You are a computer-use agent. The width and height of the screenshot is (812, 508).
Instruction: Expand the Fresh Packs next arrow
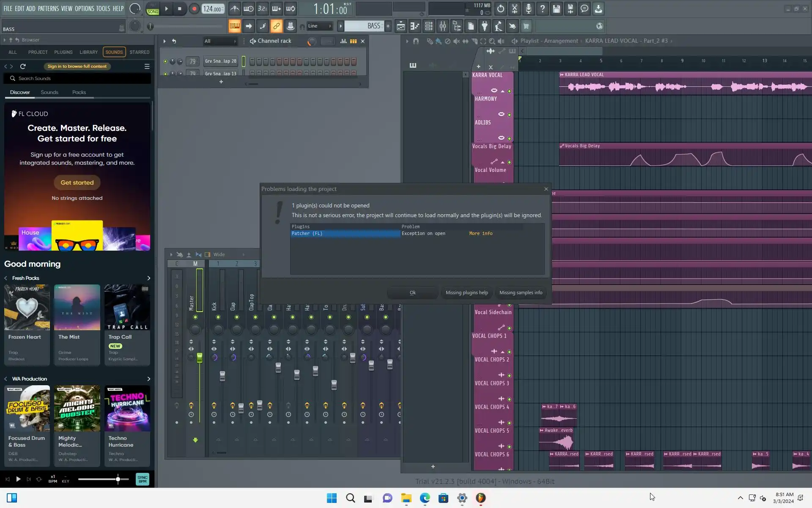point(148,278)
